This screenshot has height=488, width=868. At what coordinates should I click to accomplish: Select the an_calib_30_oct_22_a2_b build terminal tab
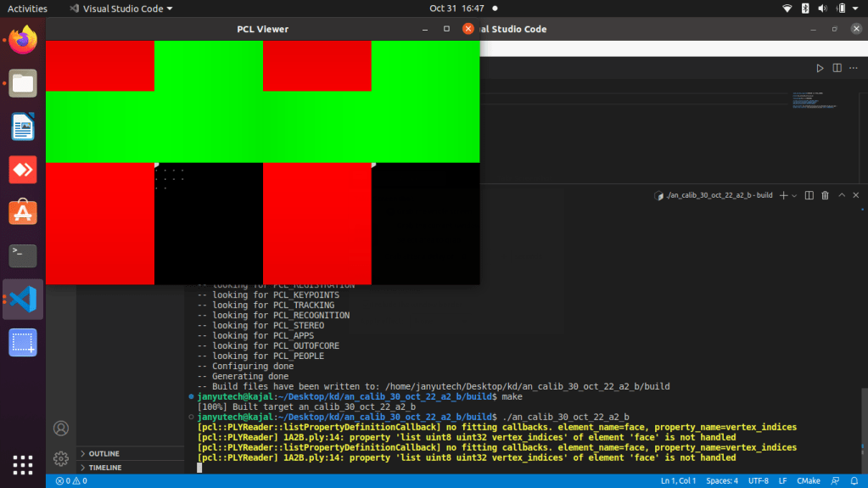[717, 195]
